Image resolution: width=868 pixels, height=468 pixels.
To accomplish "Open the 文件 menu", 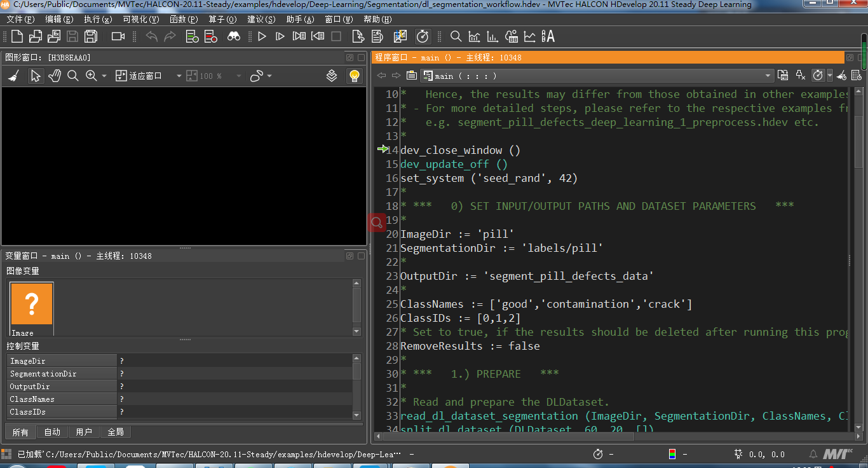I will click(x=20, y=20).
